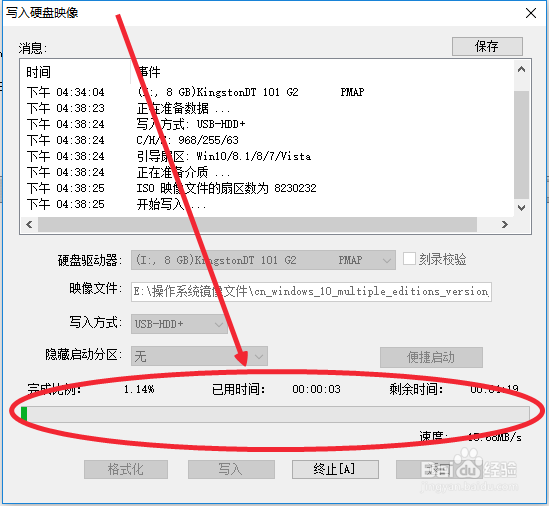549x506 pixels.
Task: Select the row 'ISO 映像文件的扇区数为 8230232'
Action: (x=268, y=188)
